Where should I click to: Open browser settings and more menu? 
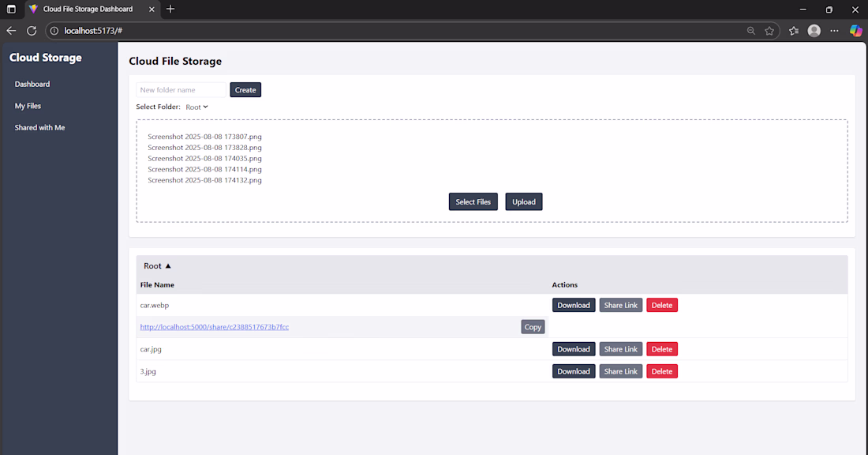coord(834,31)
